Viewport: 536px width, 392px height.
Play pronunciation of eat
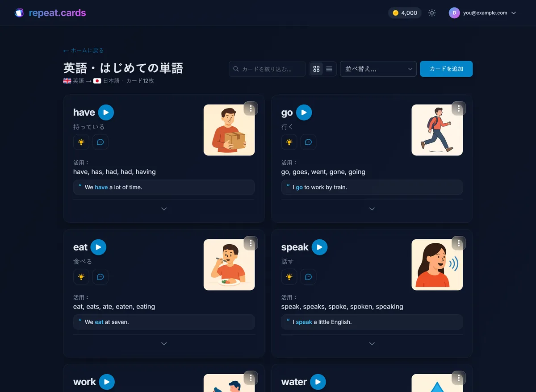[x=98, y=247]
